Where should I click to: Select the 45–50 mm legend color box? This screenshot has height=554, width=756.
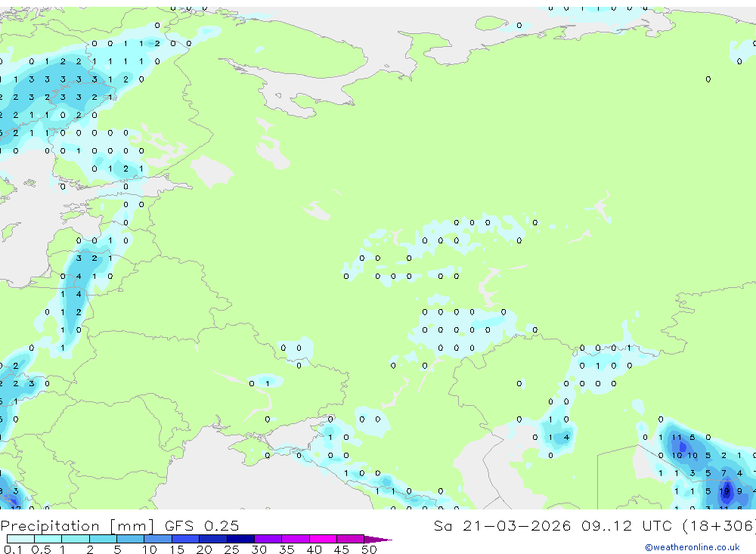coord(351,539)
